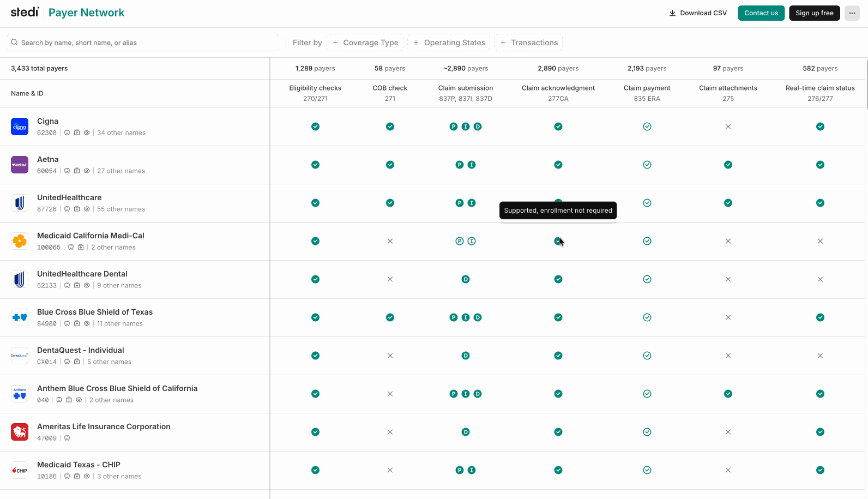
Task: Click the D badge for UnitedHealthcare Dental
Action: click(x=466, y=279)
